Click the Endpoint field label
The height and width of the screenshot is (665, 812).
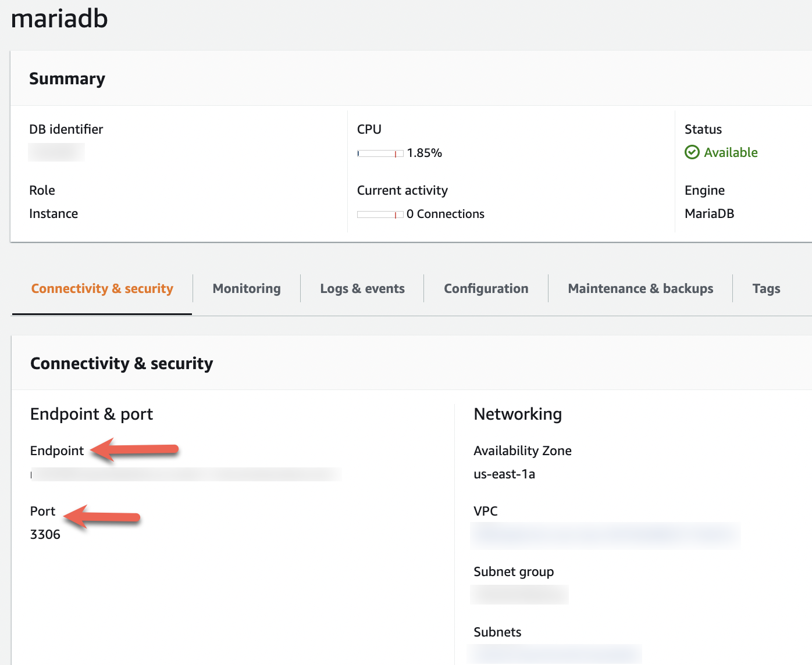pyautogui.click(x=57, y=451)
